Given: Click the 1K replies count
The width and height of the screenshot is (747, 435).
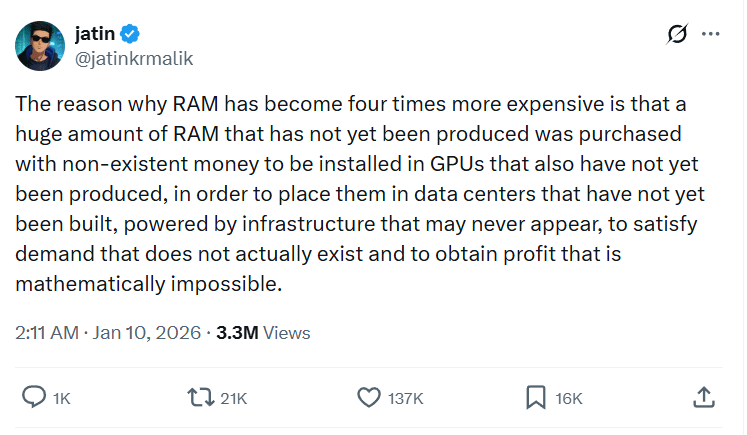Looking at the screenshot, I should (61, 399).
